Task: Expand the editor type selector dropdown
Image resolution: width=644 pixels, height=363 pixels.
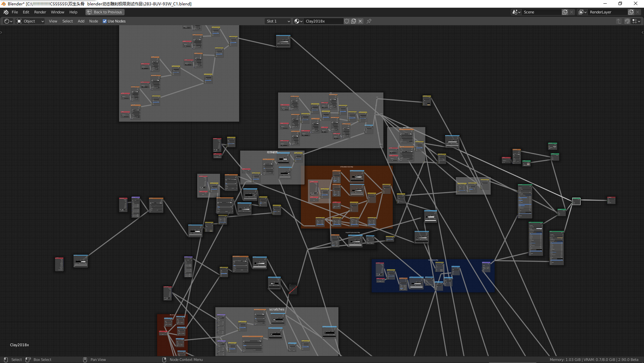Action: pos(8,22)
